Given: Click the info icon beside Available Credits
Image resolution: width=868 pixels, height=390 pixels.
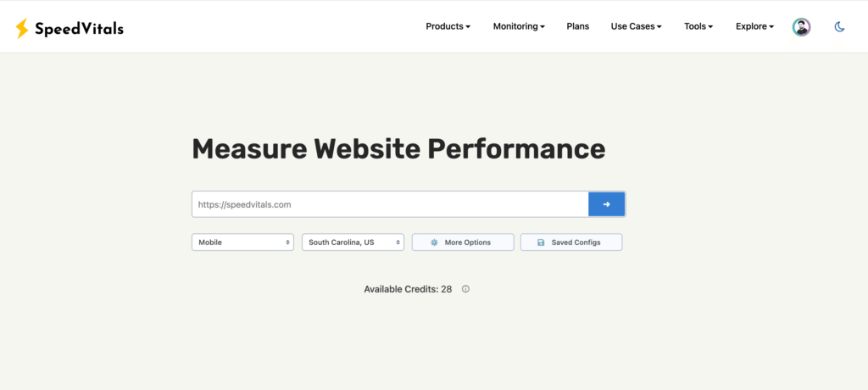Looking at the screenshot, I should (465, 289).
